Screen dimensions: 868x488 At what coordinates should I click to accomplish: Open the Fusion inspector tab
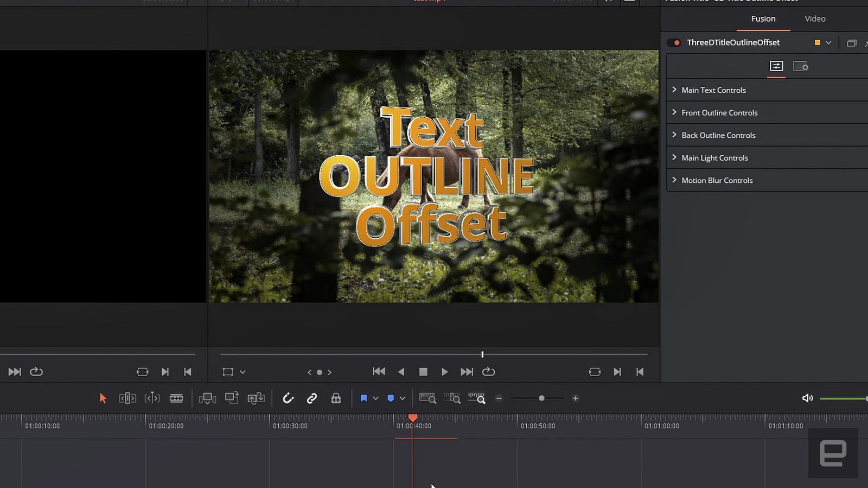763,19
